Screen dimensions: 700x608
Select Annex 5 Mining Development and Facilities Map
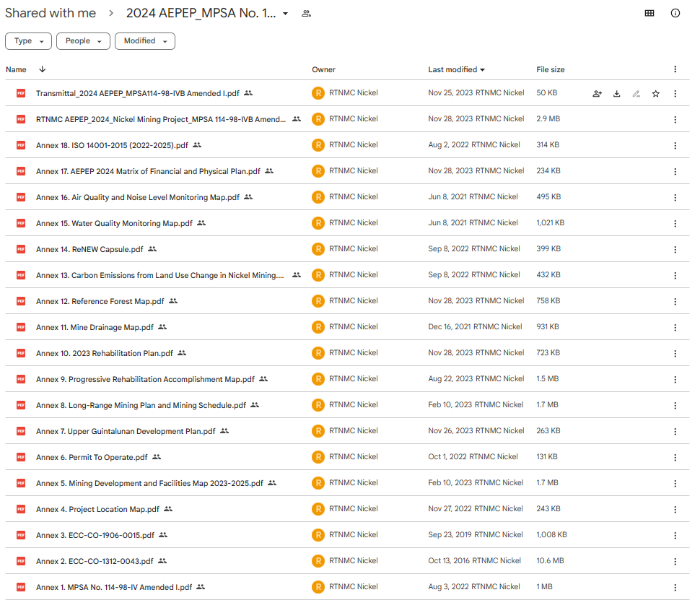pyautogui.click(x=149, y=483)
